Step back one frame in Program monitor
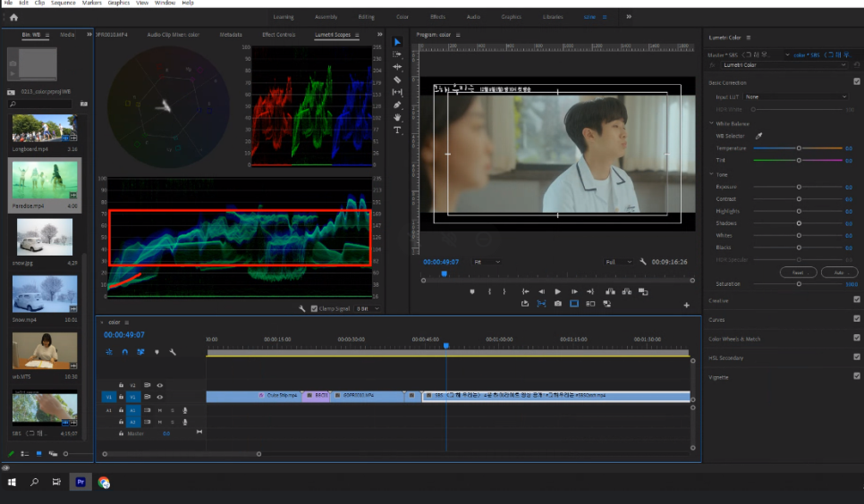Viewport: 864px width, 504px height. [542, 291]
